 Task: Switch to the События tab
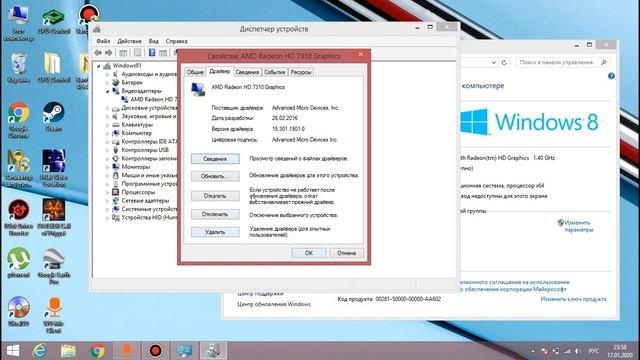pyautogui.click(x=274, y=72)
